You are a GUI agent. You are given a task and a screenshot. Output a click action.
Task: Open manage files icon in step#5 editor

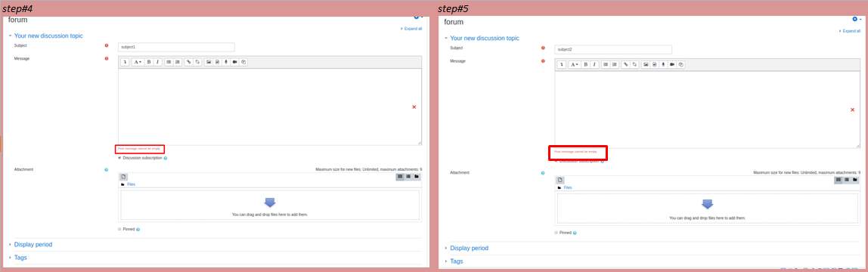coord(681,65)
